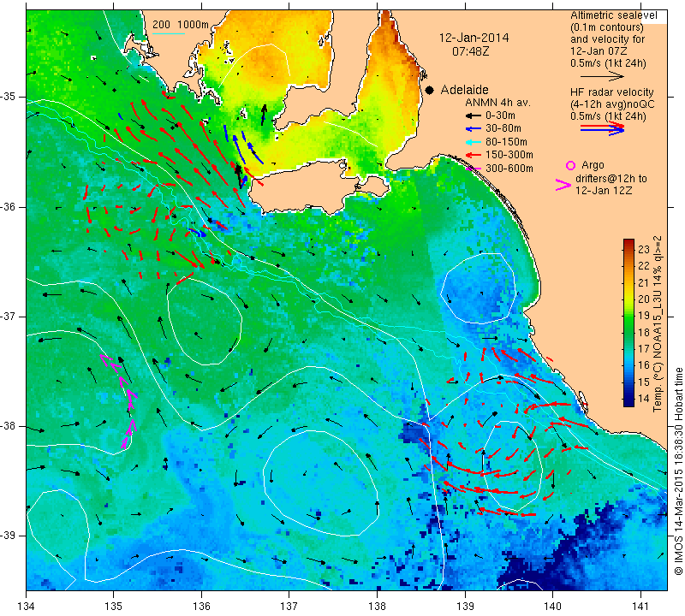Click the '(4-12h avg)noQC' text
Viewport: 685px width, 616px height.
(x=612, y=104)
